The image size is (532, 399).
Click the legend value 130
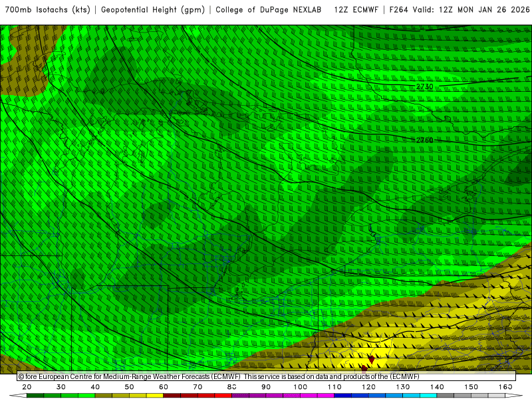point(403,387)
